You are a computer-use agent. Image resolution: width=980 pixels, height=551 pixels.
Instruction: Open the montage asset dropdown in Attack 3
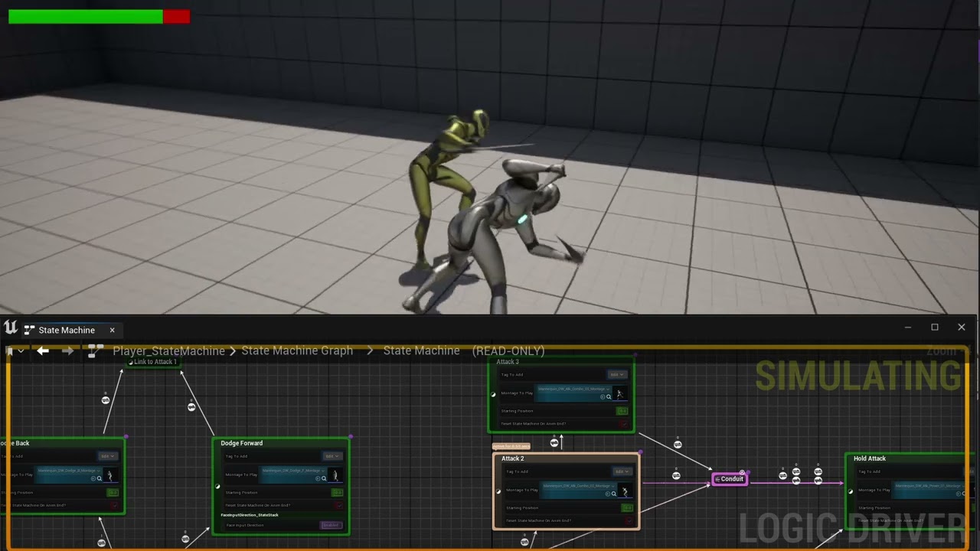tap(574, 389)
